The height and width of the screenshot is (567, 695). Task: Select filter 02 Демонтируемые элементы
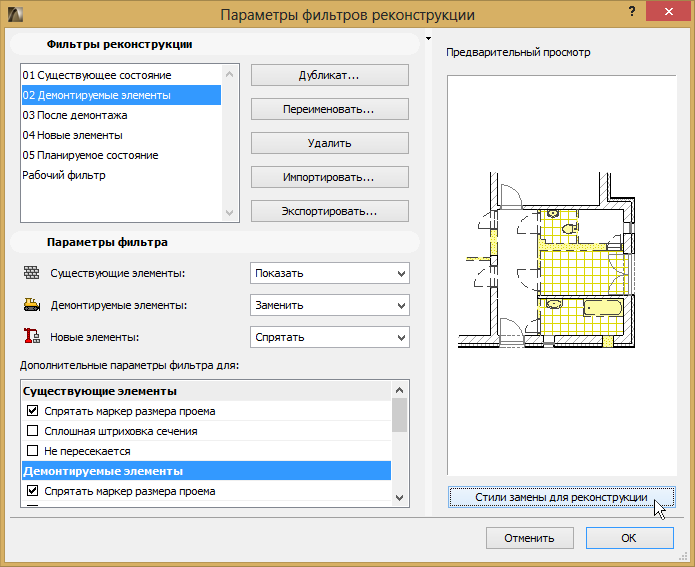tap(121, 95)
